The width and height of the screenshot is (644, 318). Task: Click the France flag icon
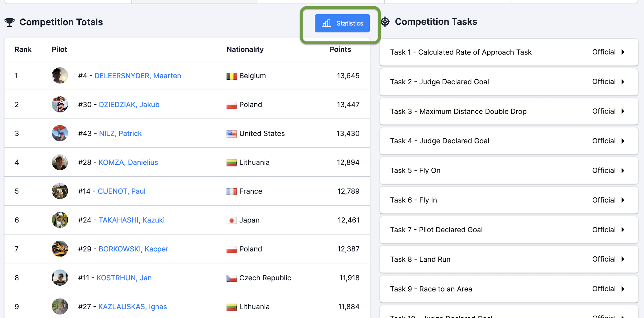pos(231,192)
